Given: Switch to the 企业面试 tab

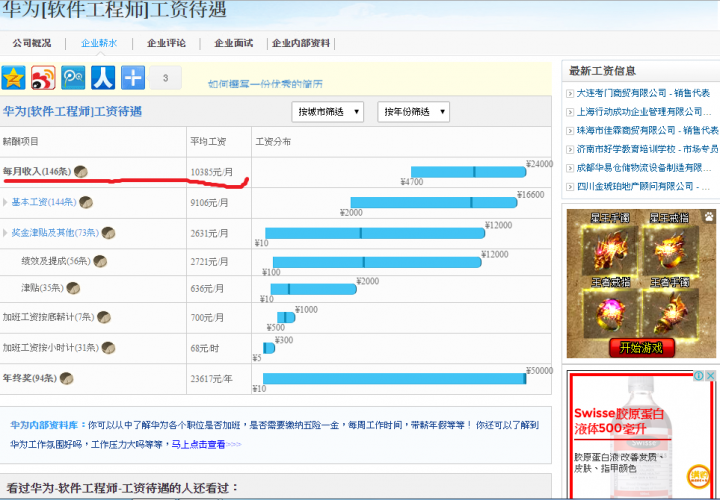Looking at the screenshot, I should pyautogui.click(x=233, y=43).
